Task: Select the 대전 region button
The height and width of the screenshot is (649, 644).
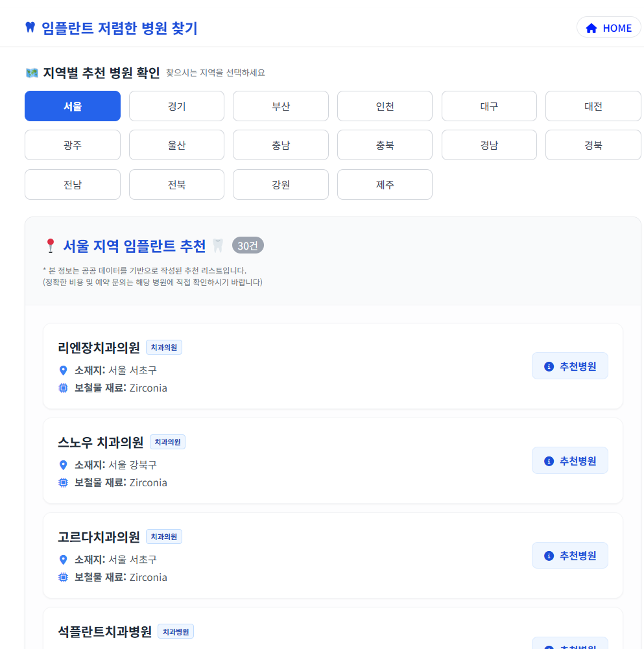Action: (x=593, y=106)
